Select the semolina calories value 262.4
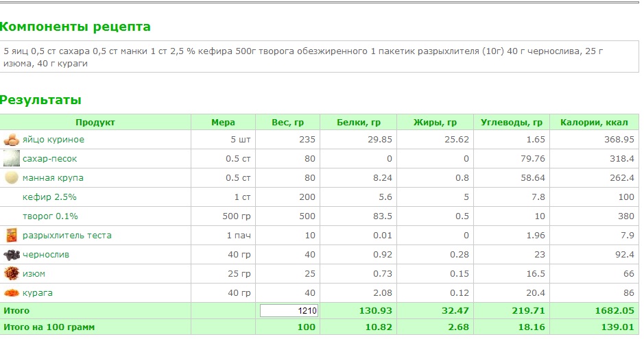 [622, 178]
